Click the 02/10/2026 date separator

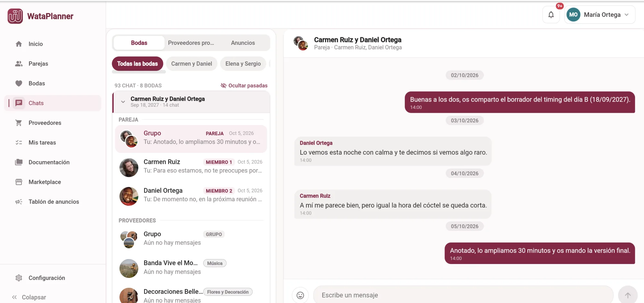(465, 75)
